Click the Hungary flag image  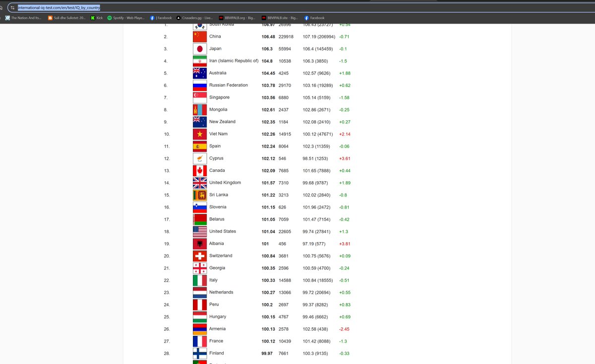click(200, 317)
